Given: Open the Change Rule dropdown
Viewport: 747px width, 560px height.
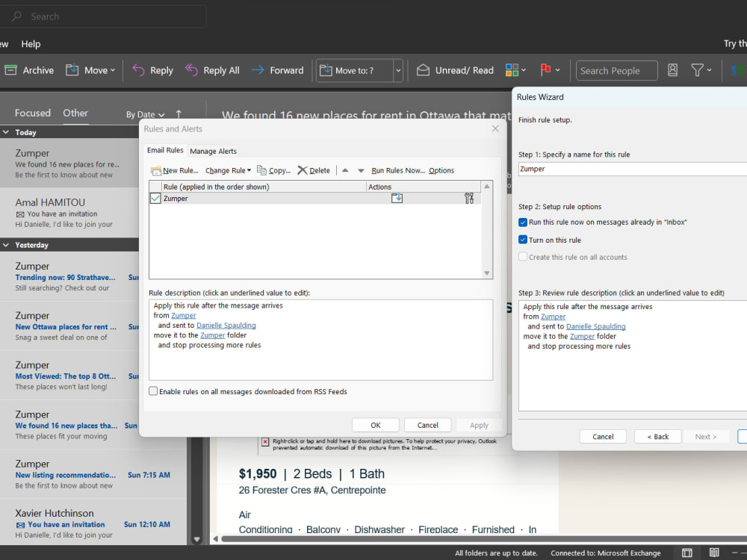Looking at the screenshot, I should point(227,170).
